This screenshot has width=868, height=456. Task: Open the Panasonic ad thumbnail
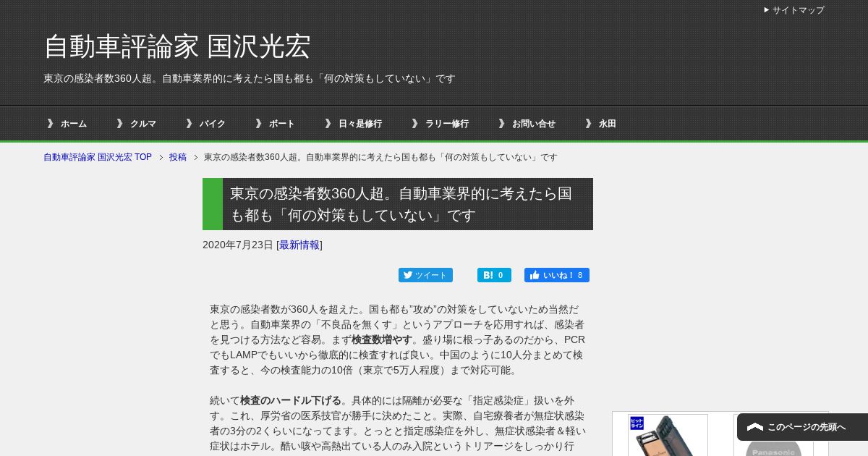[773, 435]
